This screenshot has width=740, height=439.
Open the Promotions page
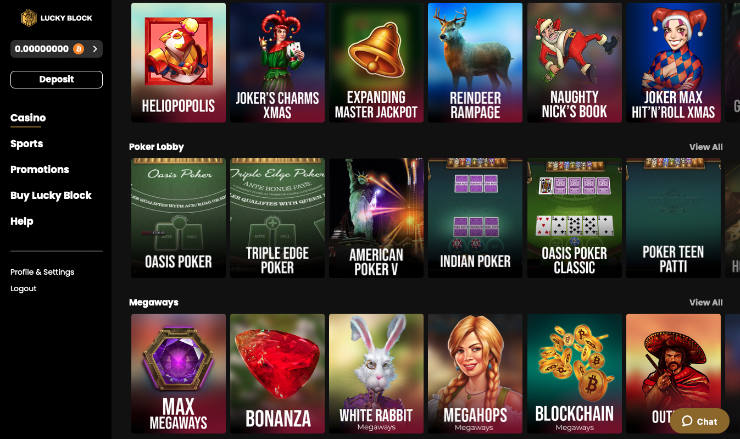pos(40,169)
